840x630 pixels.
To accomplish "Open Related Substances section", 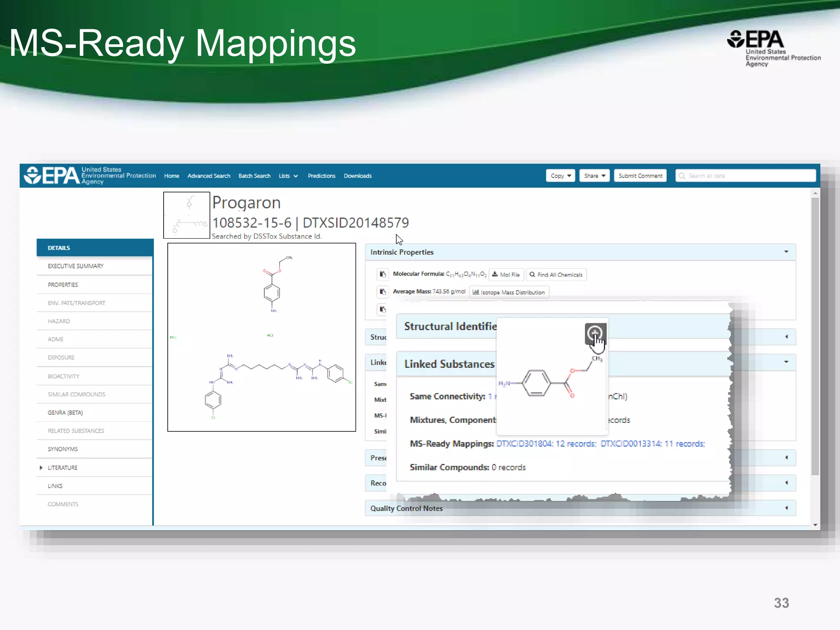I will 94,431.
